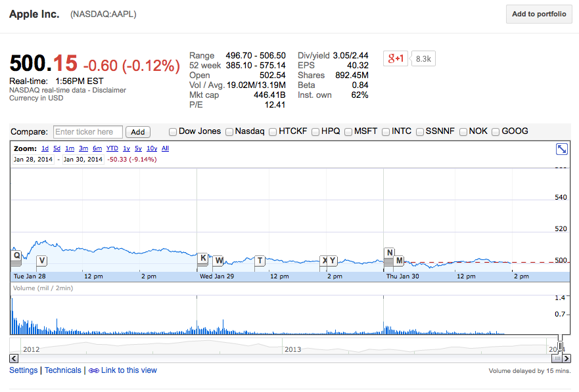Click the Inst. own value 62%

[x=359, y=95]
